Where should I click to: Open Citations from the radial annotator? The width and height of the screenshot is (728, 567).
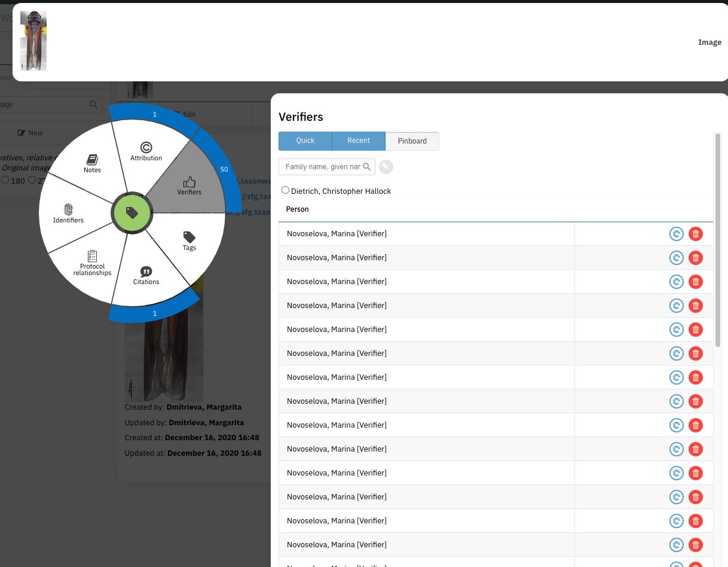[x=146, y=276]
